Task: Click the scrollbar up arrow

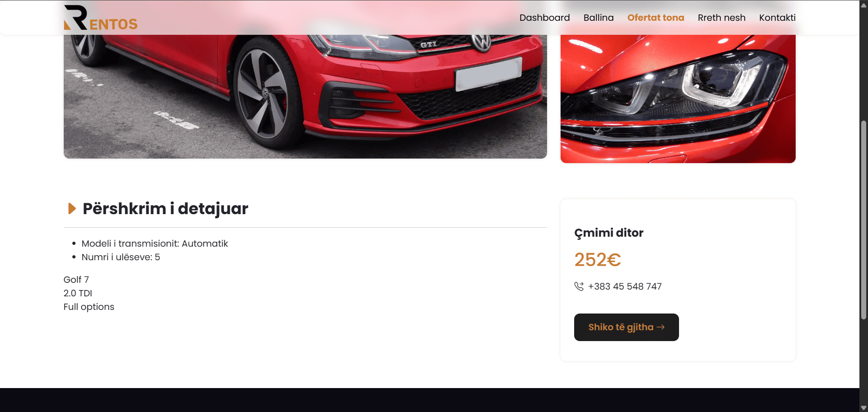Action: (x=863, y=5)
